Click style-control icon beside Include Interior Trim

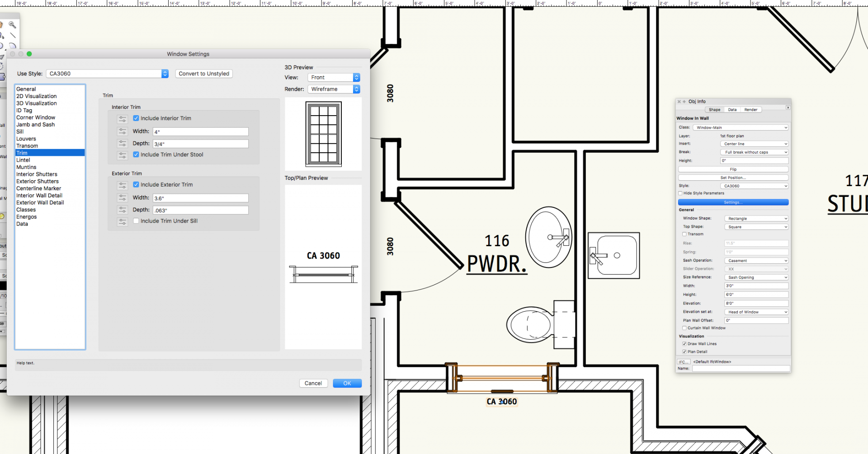(123, 119)
